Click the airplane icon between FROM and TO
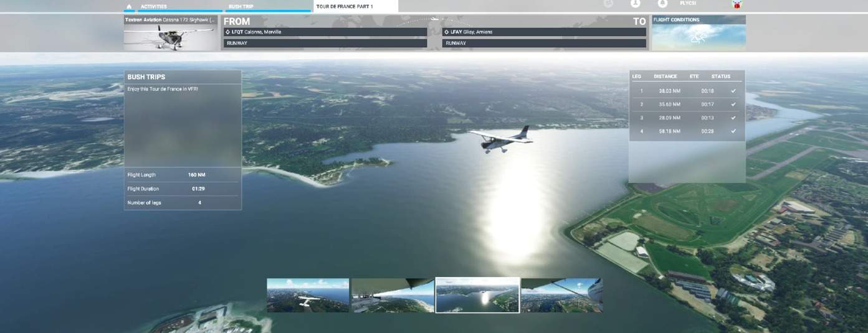Screen dimensions: 868x333 point(434,20)
